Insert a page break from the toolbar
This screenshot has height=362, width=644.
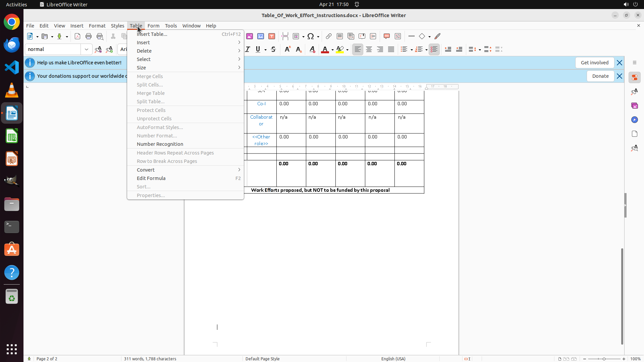(285, 36)
